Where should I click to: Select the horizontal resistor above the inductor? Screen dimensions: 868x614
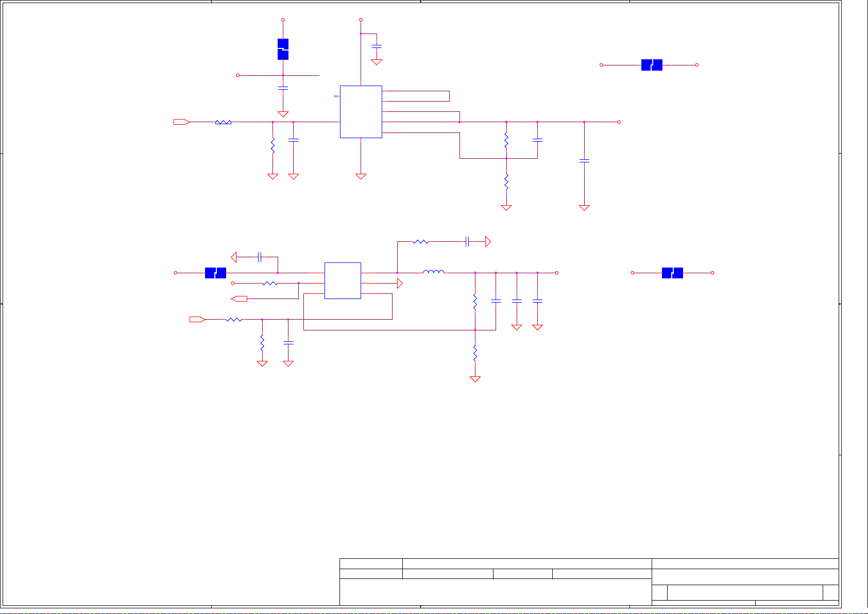coord(421,241)
